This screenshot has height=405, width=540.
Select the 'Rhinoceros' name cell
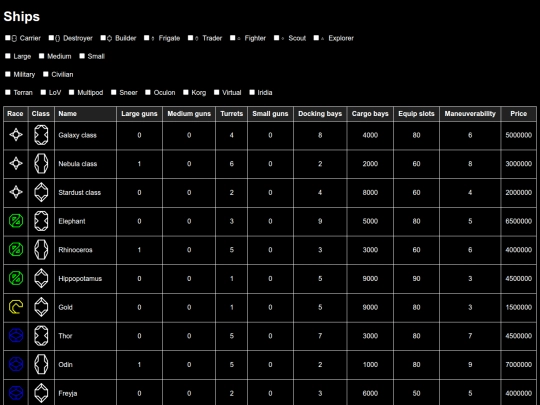pos(85,250)
